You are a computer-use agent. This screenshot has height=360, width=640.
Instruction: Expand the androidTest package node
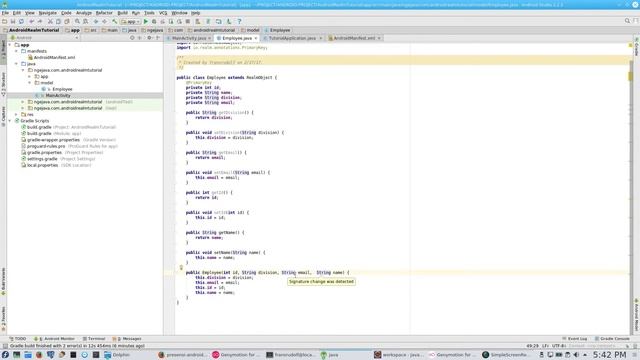[x=23, y=102]
